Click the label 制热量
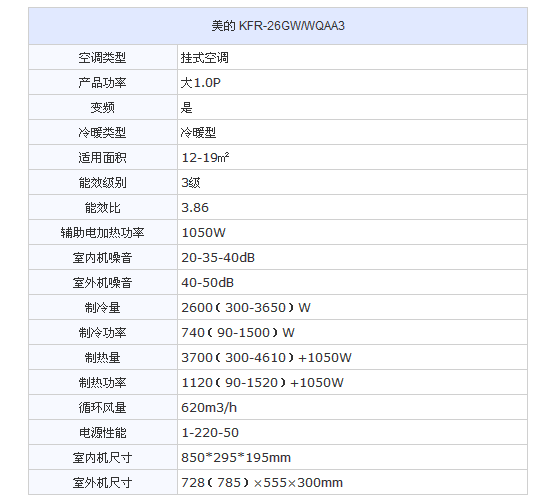 pos(102,358)
